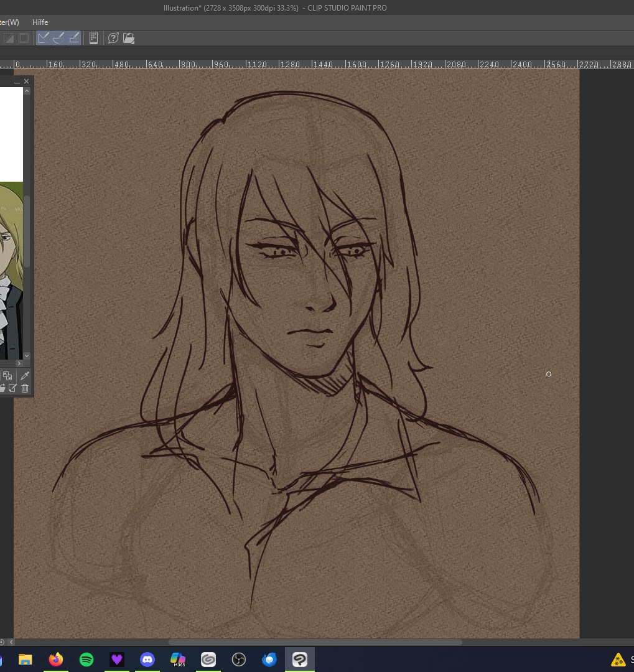Click the Sub View vertical scrollbar thumb

coord(27,230)
